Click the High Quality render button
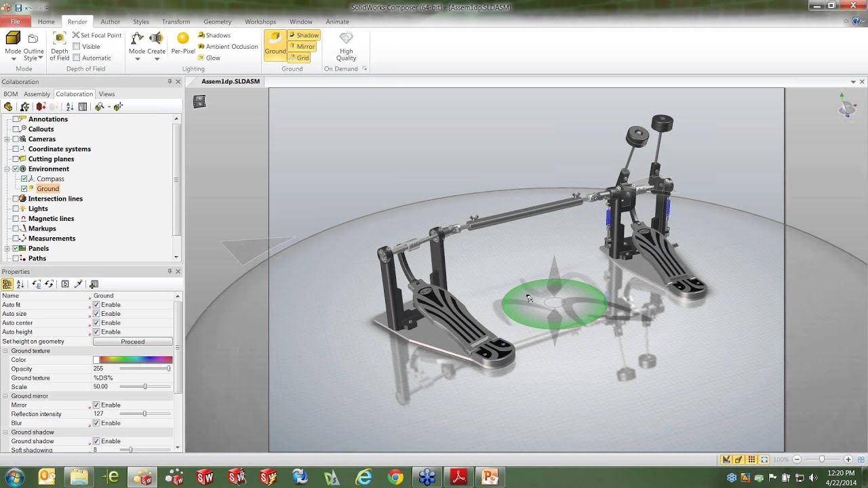The image size is (868, 488). pyautogui.click(x=346, y=46)
